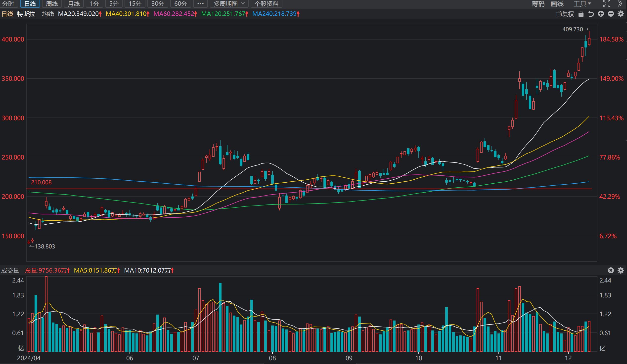The image size is (627, 364).
Task: Enter fullscreen with the expand arrows icon
Action: 607,3
